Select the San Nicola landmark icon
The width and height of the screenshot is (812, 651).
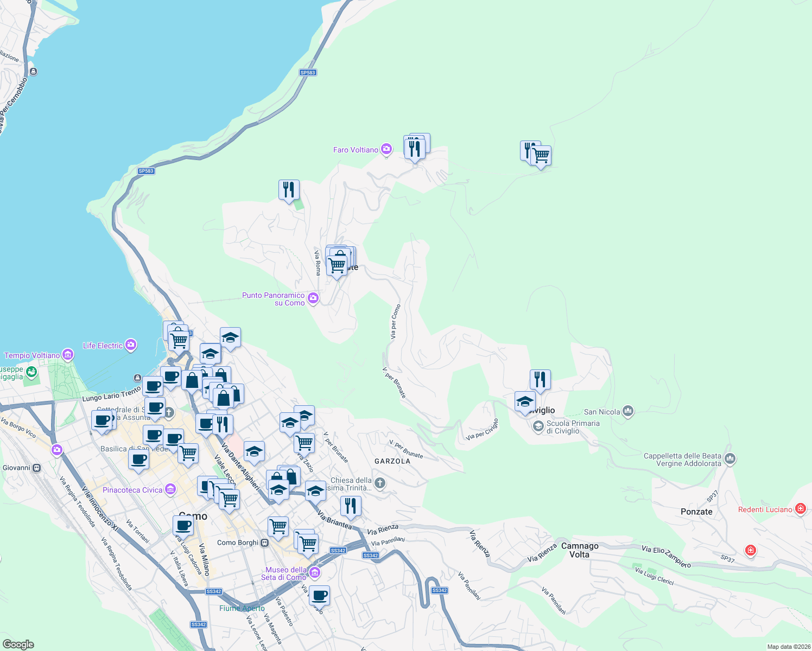(x=627, y=412)
